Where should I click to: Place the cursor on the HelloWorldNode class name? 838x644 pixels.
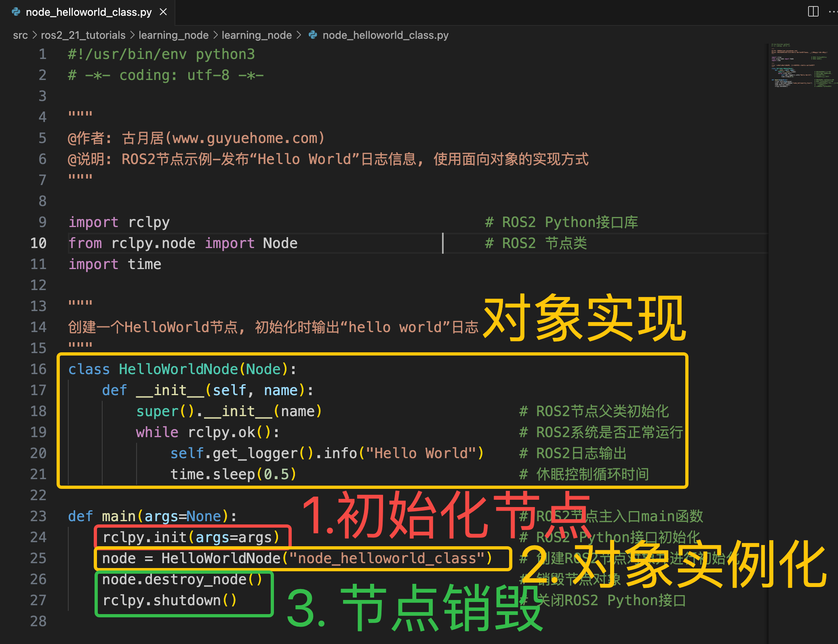click(x=178, y=369)
